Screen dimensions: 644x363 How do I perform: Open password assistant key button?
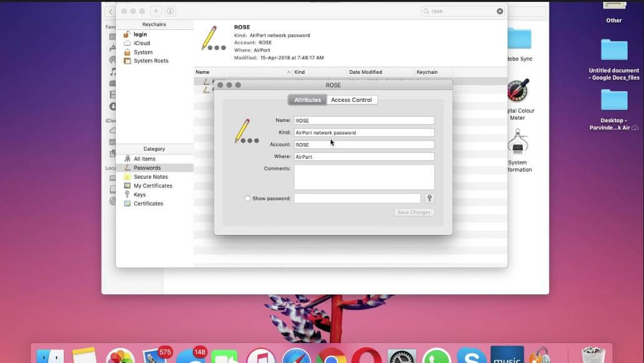[x=430, y=198]
